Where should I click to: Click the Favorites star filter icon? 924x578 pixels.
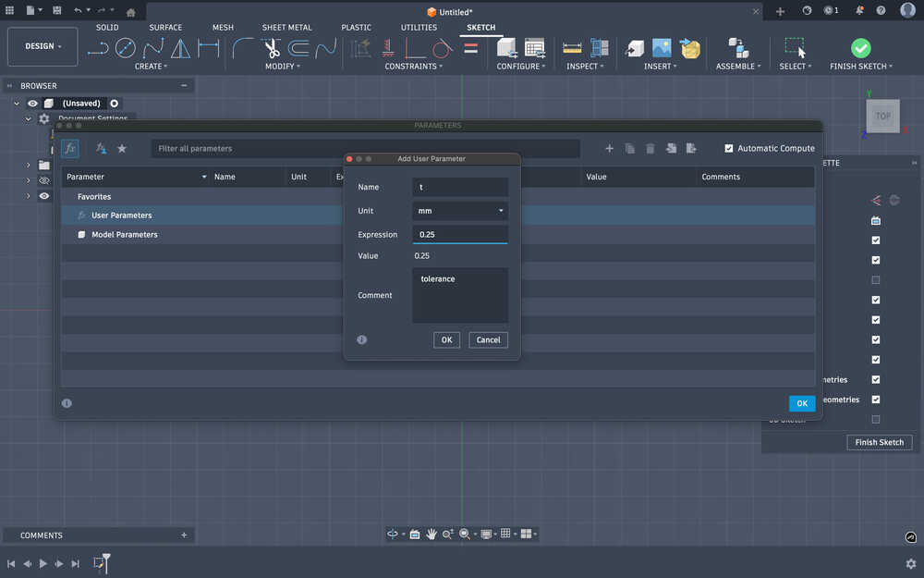[x=122, y=149]
